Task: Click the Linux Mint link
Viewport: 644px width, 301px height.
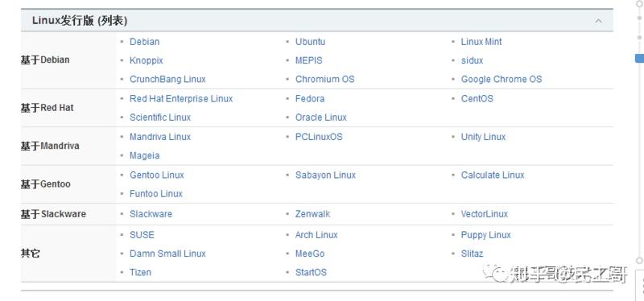Action: point(481,42)
